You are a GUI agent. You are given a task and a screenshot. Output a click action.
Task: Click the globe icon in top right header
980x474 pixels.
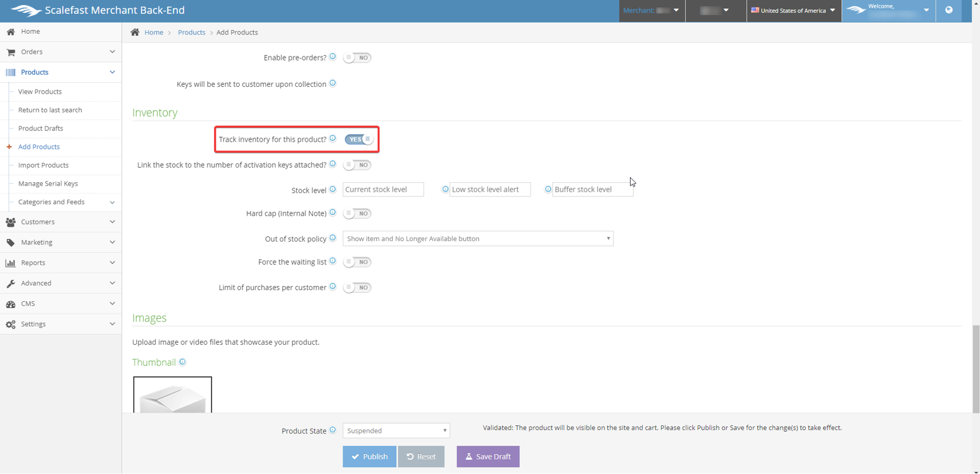(x=948, y=10)
